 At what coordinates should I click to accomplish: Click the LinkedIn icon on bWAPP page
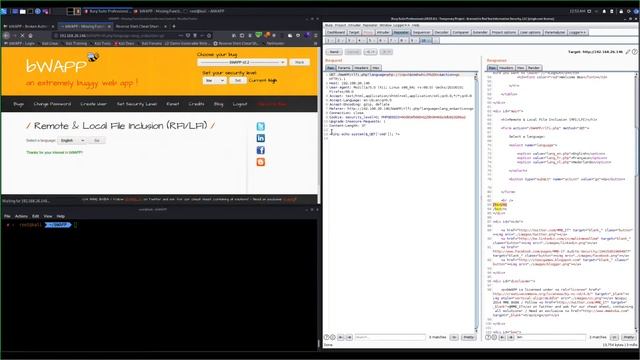(260, 138)
